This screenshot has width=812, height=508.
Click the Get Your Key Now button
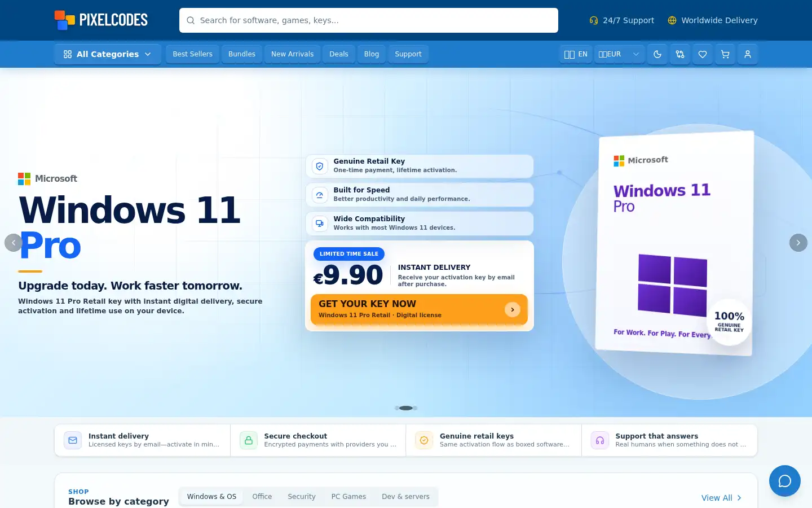419,309
